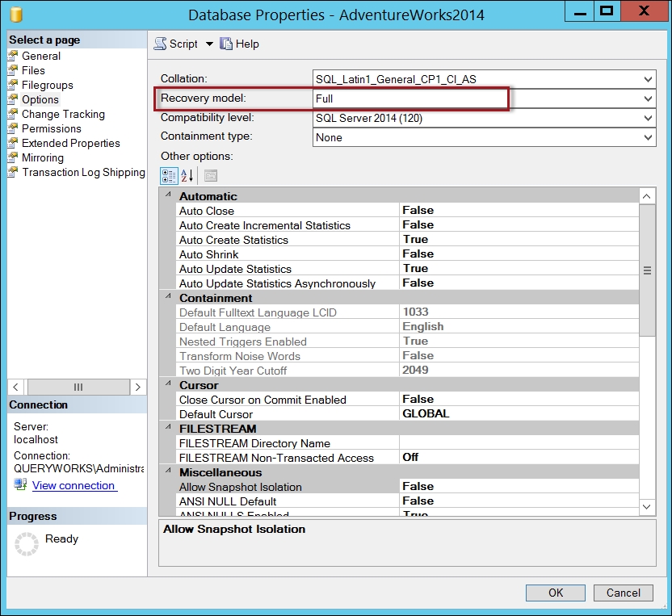Click the icon beside Change Tracking page
This screenshot has height=616, width=672.
coord(13,114)
